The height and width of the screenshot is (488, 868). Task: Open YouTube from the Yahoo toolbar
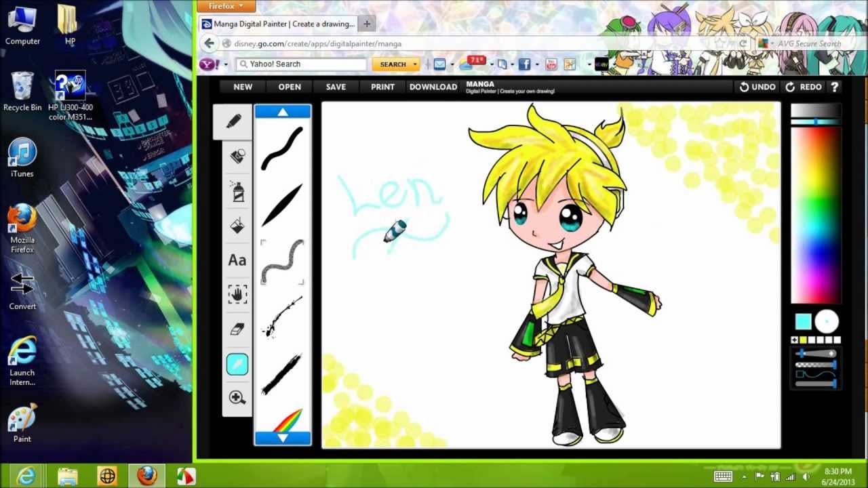point(551,64)
